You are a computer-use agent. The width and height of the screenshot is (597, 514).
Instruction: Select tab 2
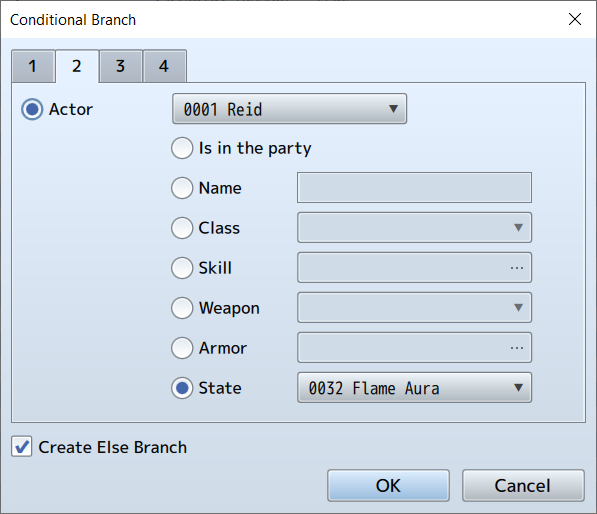tap(77, 66)
